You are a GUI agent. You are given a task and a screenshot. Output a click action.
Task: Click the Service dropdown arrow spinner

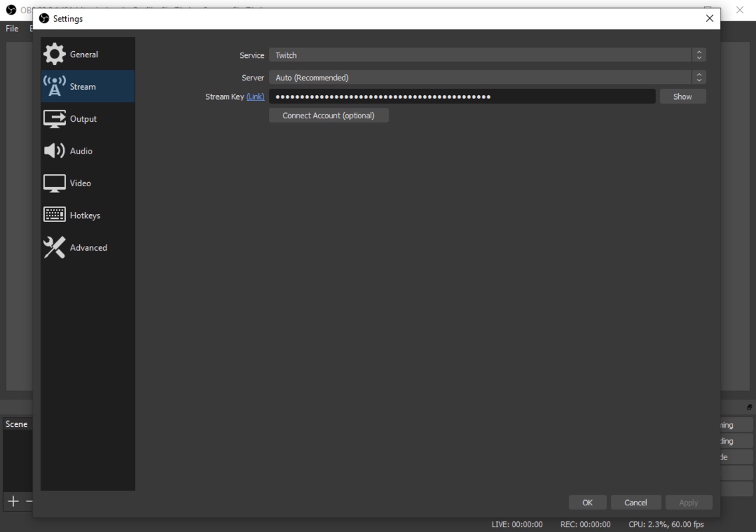point(699,55)
